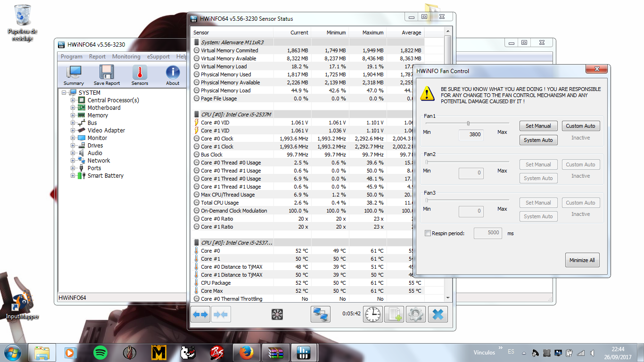
Task: Open the Windows Start button
Action: [13, 352]
